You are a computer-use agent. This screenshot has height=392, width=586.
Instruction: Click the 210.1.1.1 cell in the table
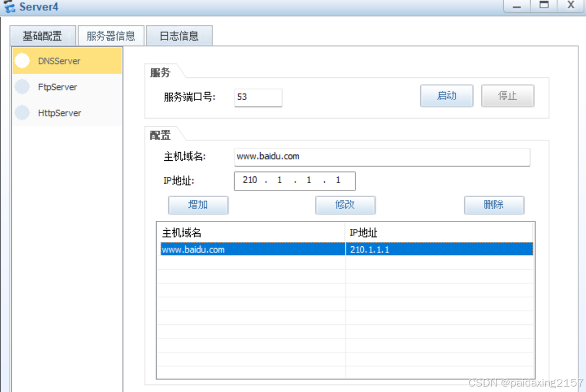pos(440,250)
